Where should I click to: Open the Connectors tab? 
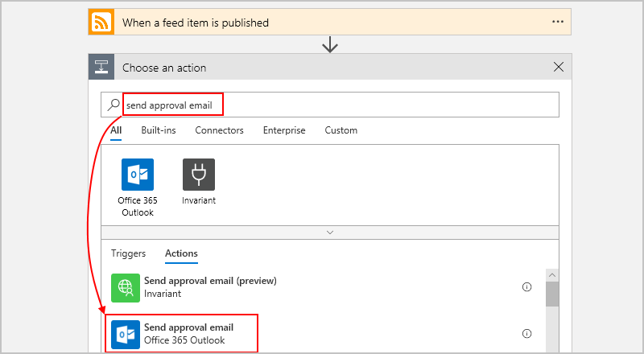coord(219,130)
